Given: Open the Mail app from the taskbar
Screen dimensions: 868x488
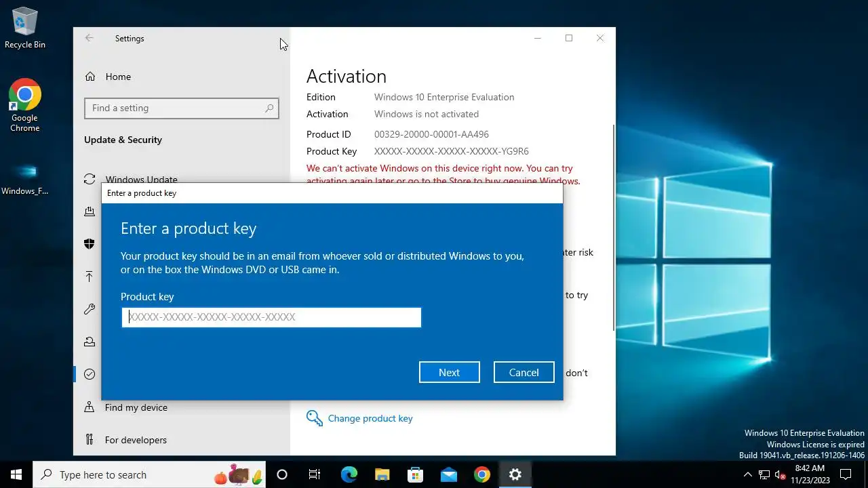Looking at the screenshot, I should pyautogui.click(x=448, y=474).
